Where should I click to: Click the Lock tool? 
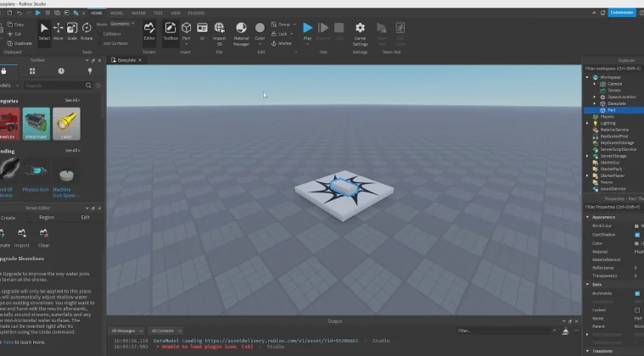(280, 34)
